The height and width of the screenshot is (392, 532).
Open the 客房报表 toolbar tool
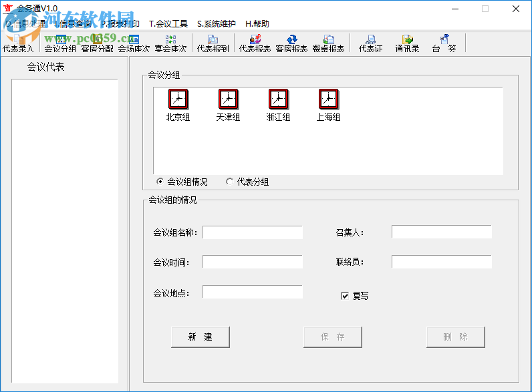coord(292,43)
